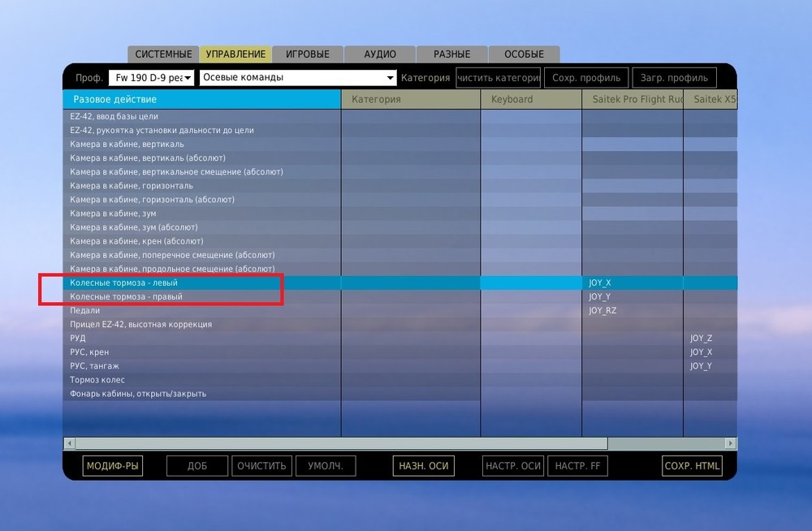Click the JOY_Z cell for РУД

pos(710,339)
